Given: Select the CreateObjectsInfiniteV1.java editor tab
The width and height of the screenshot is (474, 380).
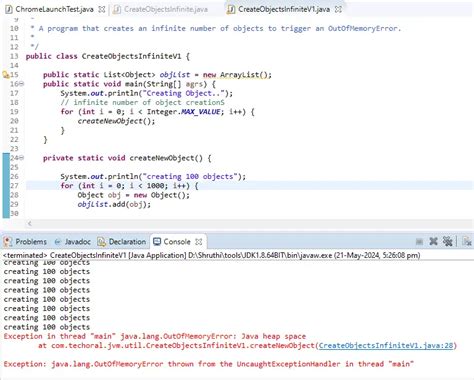Looking at the screenshot, I should coord(284,9).
